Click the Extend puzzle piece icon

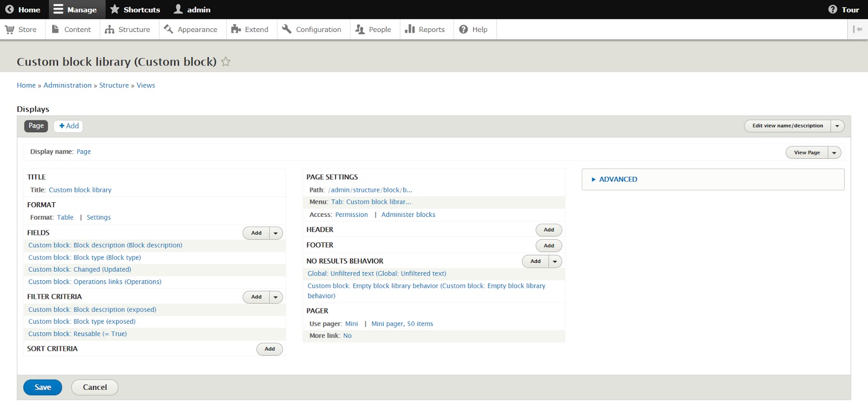point(236,29)
